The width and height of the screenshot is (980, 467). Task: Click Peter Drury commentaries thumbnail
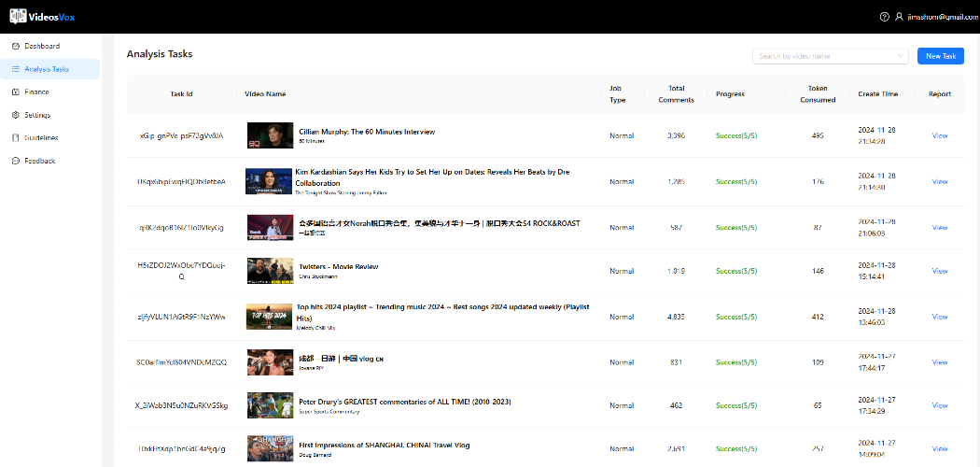coord(270,405)
